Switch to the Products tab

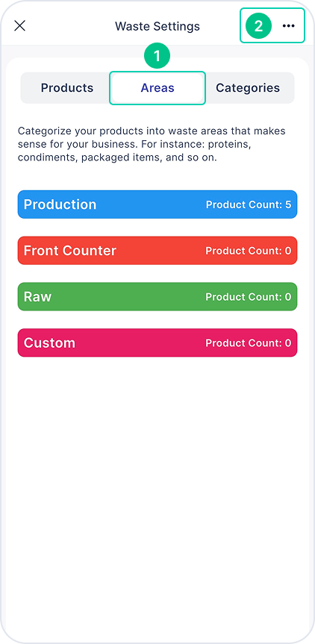point(67,88)
